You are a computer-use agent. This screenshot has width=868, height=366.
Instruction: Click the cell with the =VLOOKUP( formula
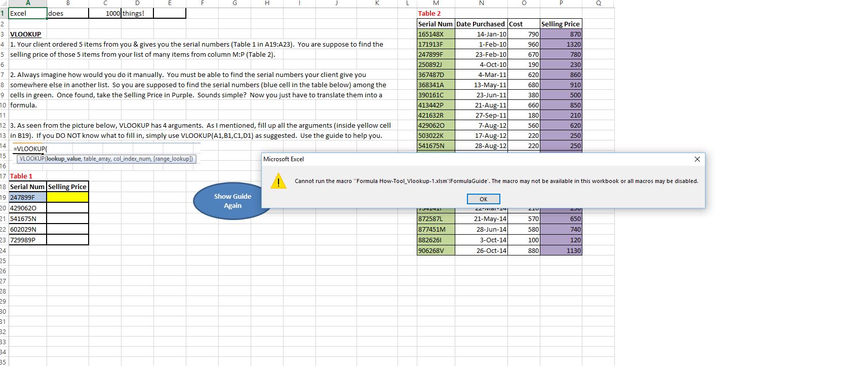tap(30, 149)
